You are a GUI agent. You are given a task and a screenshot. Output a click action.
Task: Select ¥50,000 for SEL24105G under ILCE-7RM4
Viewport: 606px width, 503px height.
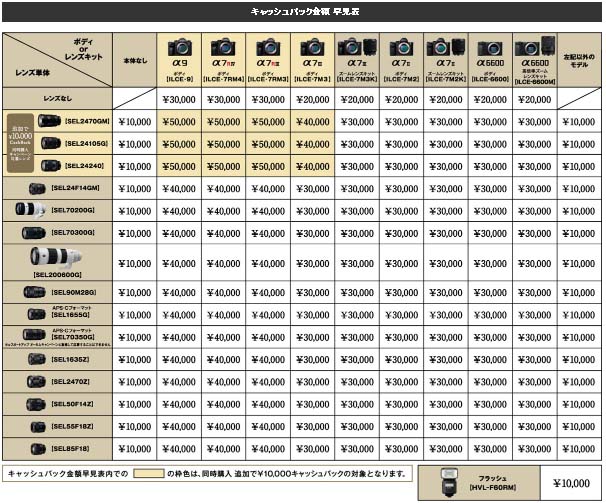point(223,144)
